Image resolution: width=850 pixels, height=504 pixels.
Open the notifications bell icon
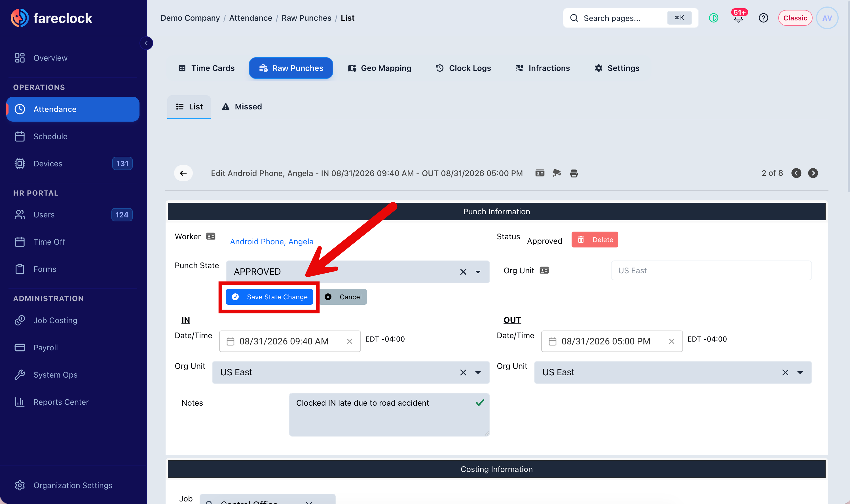pos(738,18)
